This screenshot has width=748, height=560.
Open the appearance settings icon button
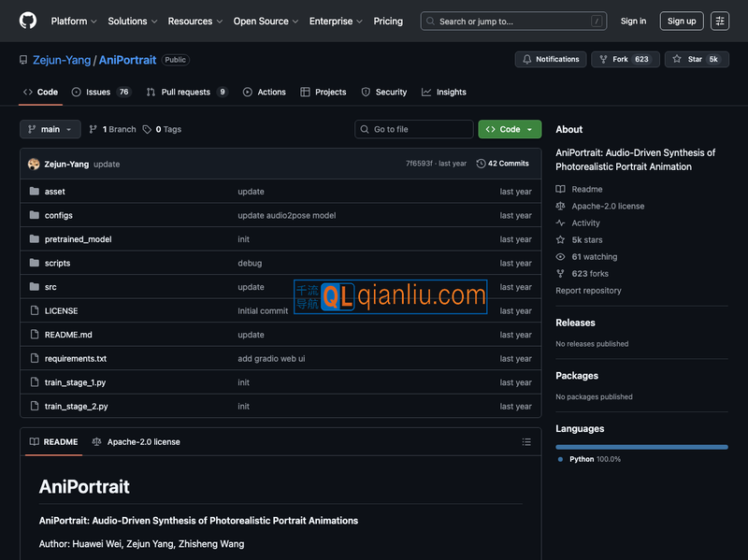719,21
